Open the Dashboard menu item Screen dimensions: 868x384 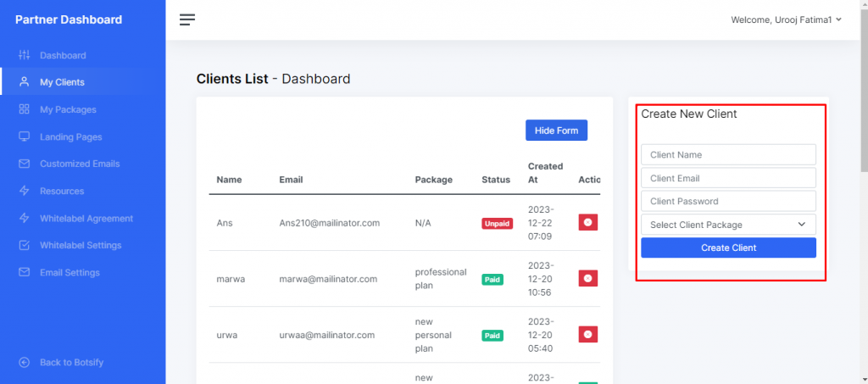63,55
